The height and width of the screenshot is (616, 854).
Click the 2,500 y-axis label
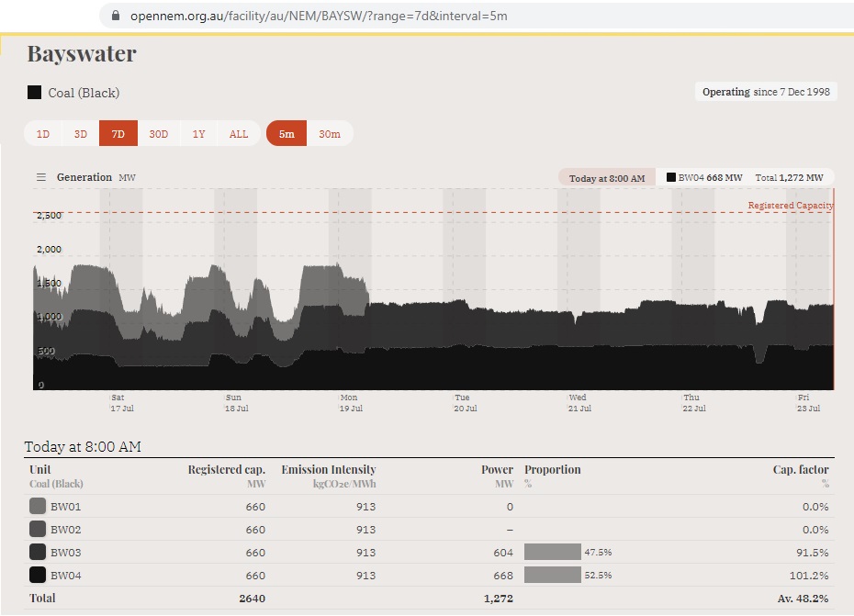49,215
